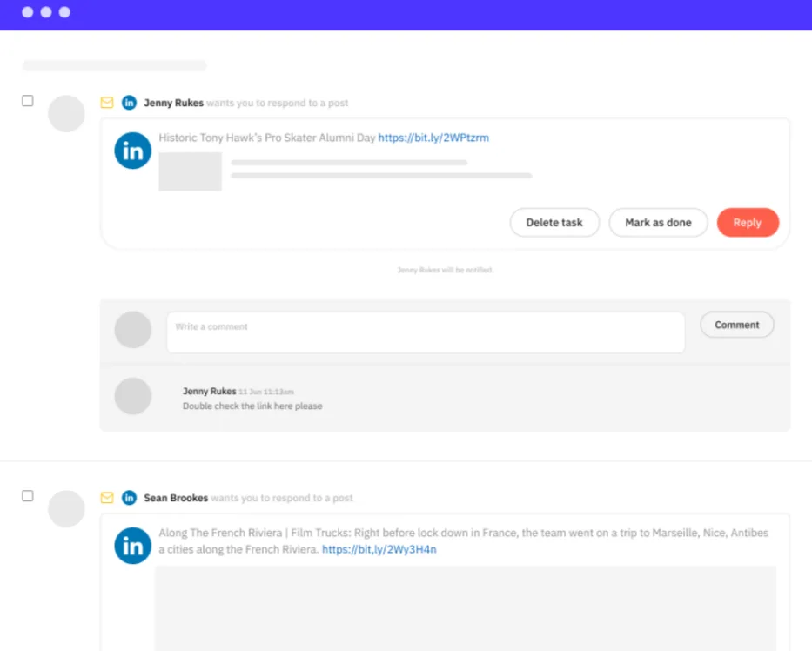
Task: Click the large LinkedIn logo in Tony Hawk post
Action: point(133,151)
